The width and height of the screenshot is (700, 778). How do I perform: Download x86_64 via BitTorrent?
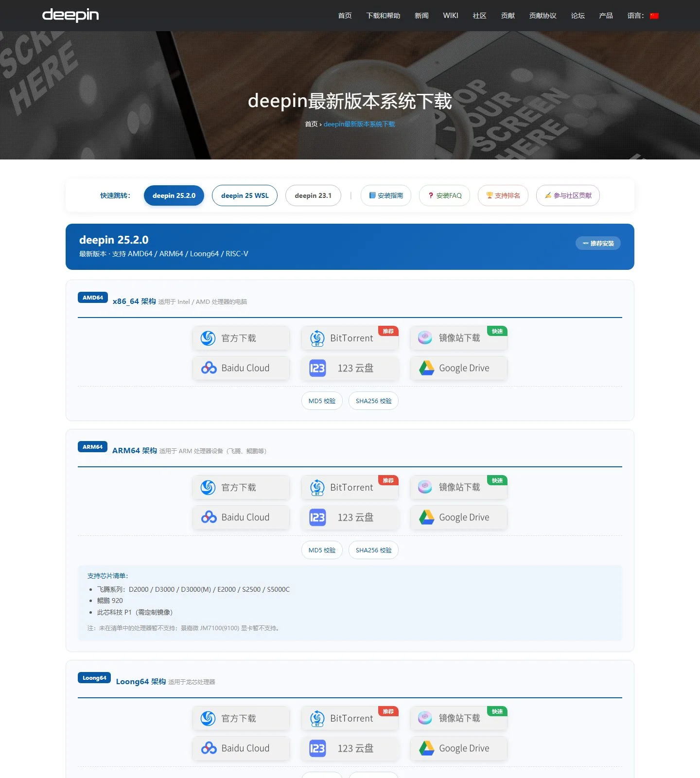tap(350, 338)
